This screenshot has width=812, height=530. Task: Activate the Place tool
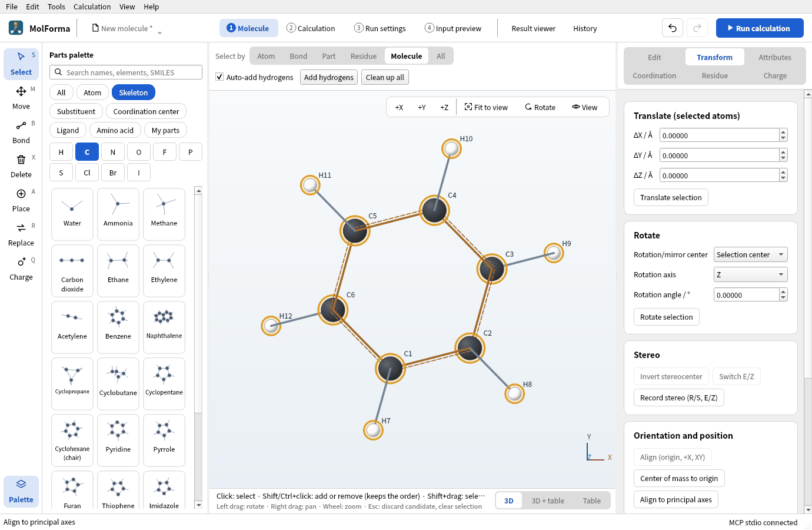click(x=21, y=200)
